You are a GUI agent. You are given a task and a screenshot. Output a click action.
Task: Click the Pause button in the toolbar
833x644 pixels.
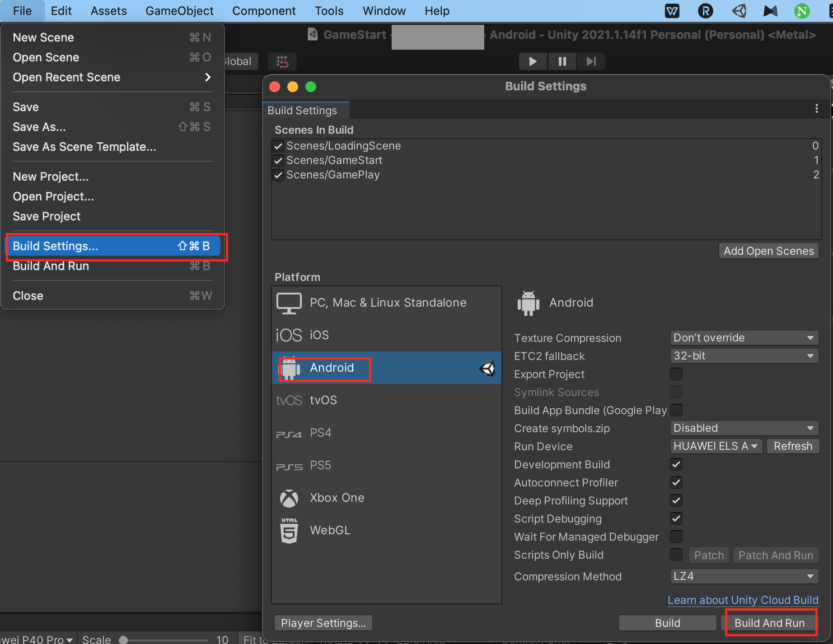[x=562, y=61]
